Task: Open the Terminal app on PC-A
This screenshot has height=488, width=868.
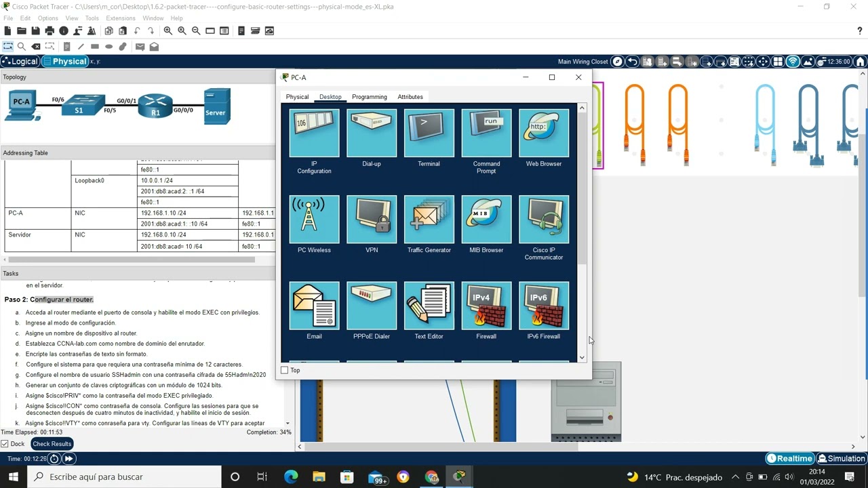Action: click(x=429, y=133)
